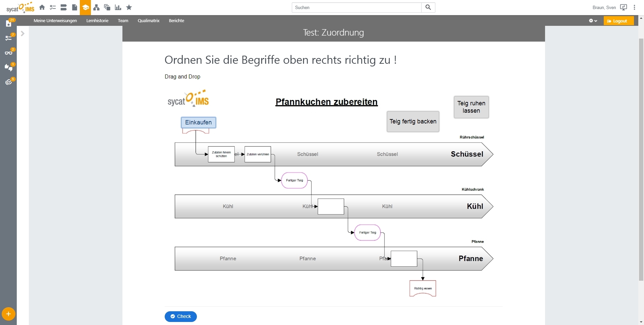The height and width of the screenshot is (325, 644).
Task: Click the Logout button
Action: (619, 21)
